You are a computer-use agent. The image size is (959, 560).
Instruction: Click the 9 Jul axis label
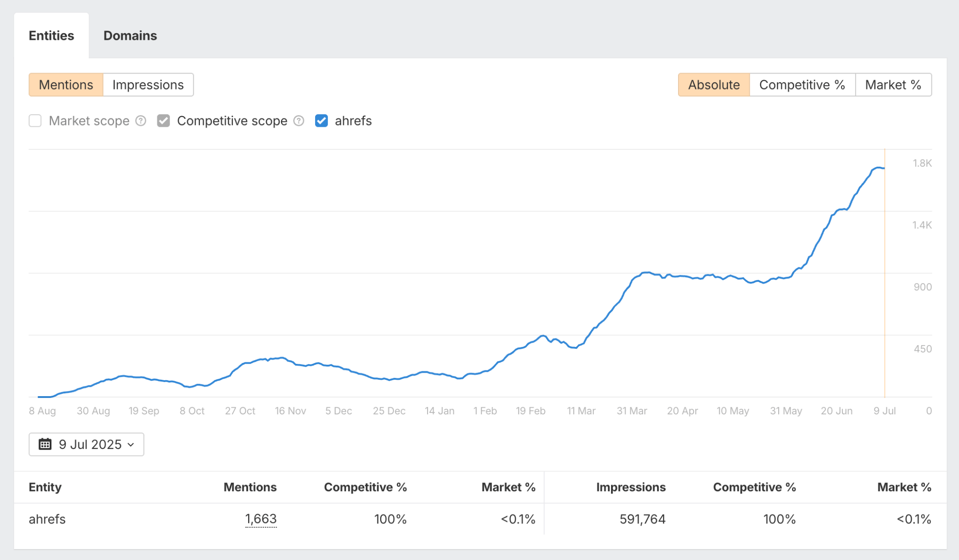pyautogui.click(x=884, y=411)
